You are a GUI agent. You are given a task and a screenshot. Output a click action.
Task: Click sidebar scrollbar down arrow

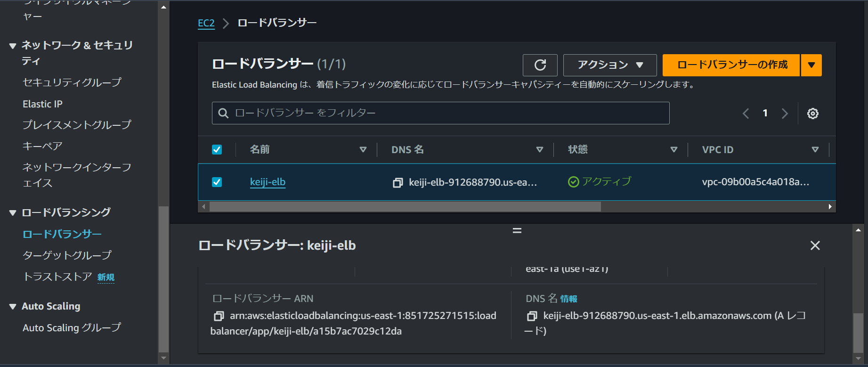(x=163, y=359)
